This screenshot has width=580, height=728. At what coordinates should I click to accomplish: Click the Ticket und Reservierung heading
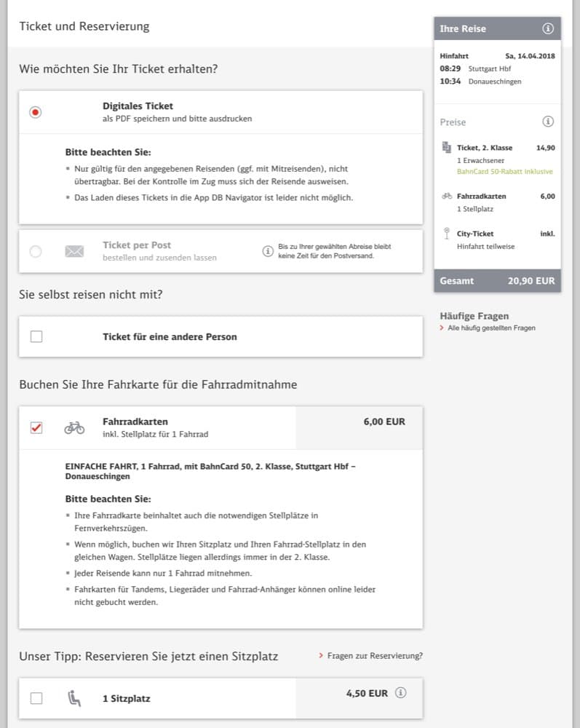84,26
